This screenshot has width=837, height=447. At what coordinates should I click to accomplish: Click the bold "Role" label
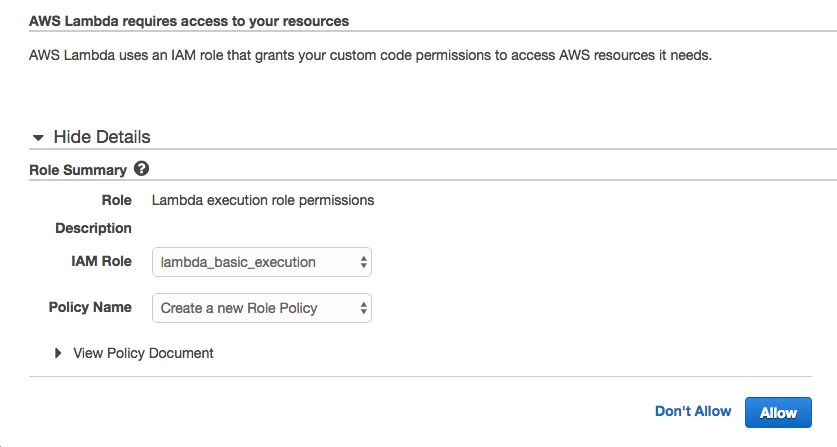[116, 200]
